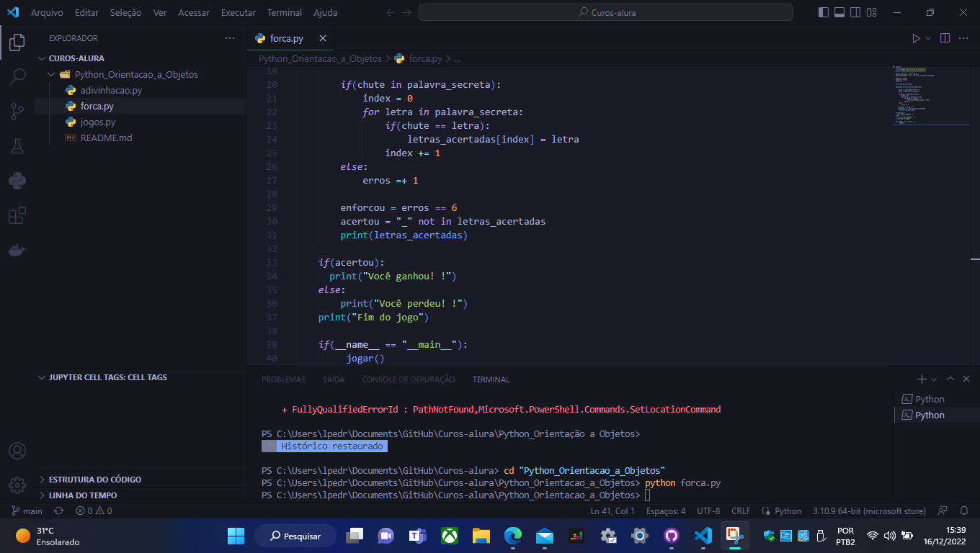Open the Docker view
The image size is (980, 553).
(17, 250)
